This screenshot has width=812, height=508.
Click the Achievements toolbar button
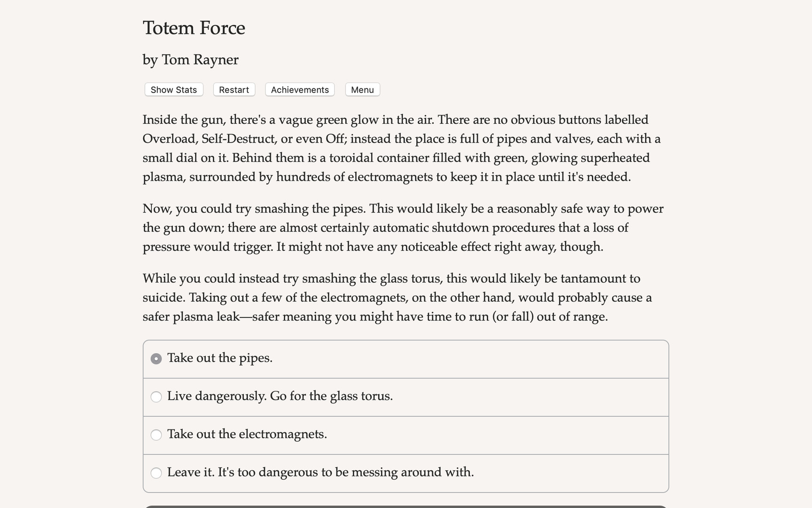click(299, 89)
